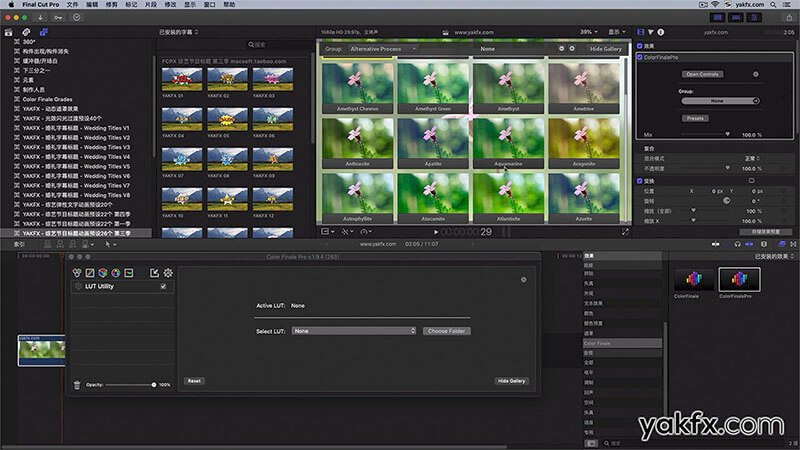Select the YAKFX 05 title thumbnail
Image resolution: width=800 pixels, height=450 pixels.
point(228,119)
